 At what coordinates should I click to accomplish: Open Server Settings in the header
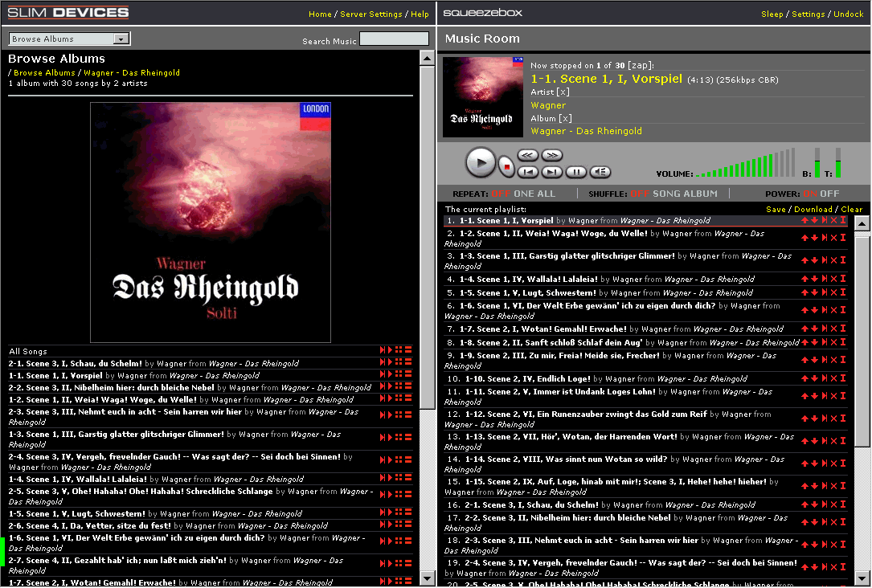[370, 14]
